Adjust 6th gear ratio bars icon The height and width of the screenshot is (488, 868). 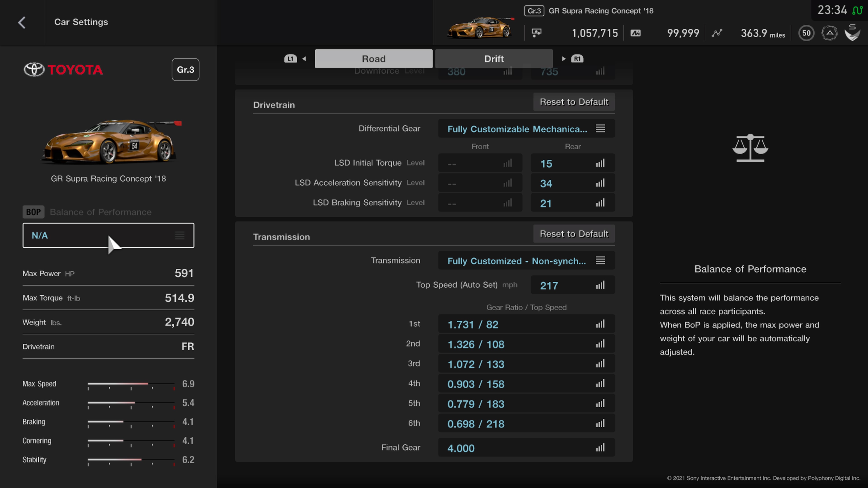[600, 423]
